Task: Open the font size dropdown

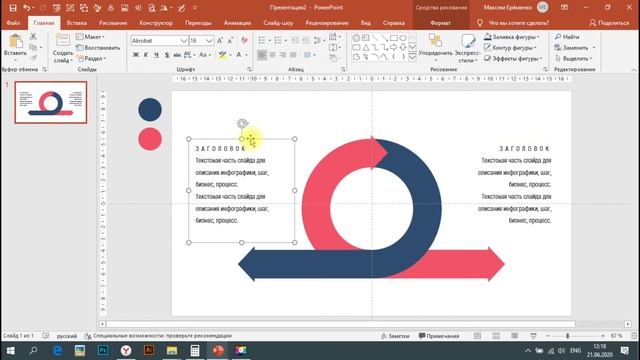Action: click(x=209, y=40)
